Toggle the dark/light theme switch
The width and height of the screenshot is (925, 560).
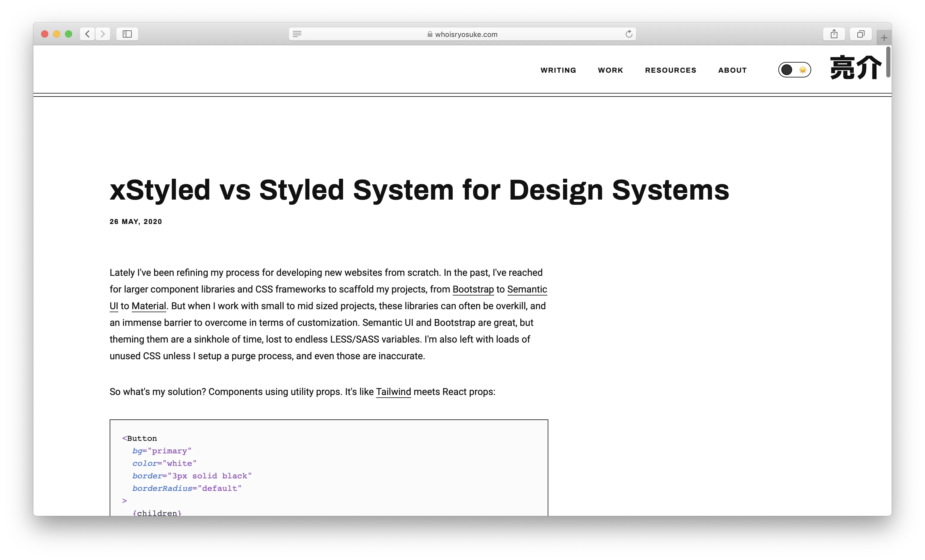pyautogui.click(x=794, y=70)
